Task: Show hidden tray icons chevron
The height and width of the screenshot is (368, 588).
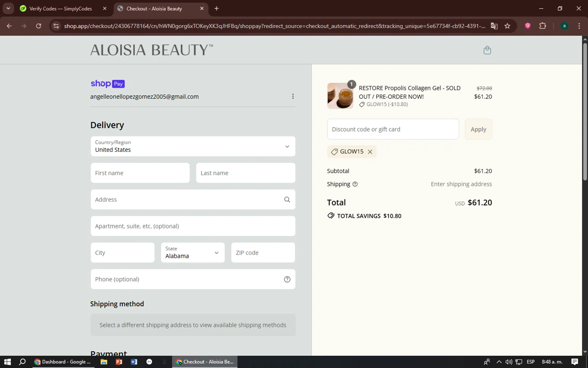Action: coord(499,362)
